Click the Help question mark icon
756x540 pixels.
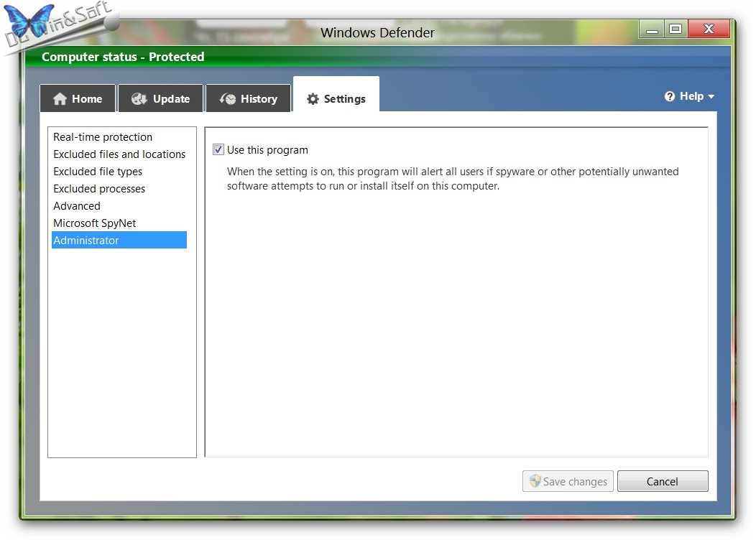tap(669, 96)
